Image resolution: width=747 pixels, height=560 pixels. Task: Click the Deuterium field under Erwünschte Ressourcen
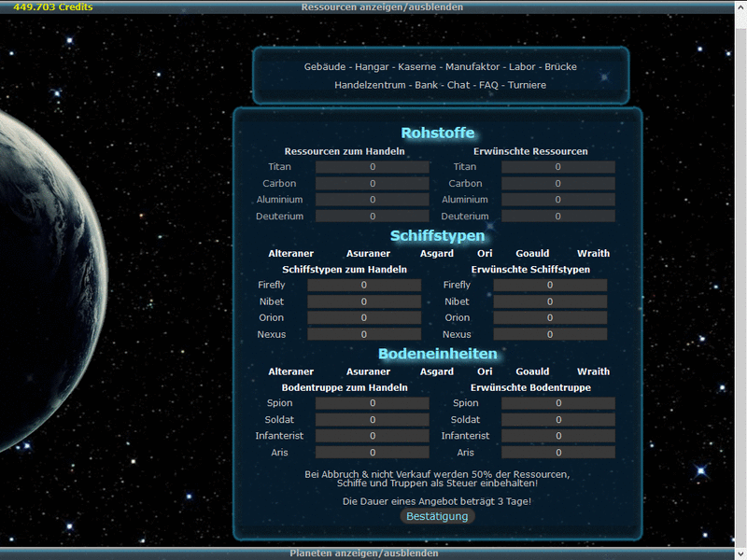557,216
